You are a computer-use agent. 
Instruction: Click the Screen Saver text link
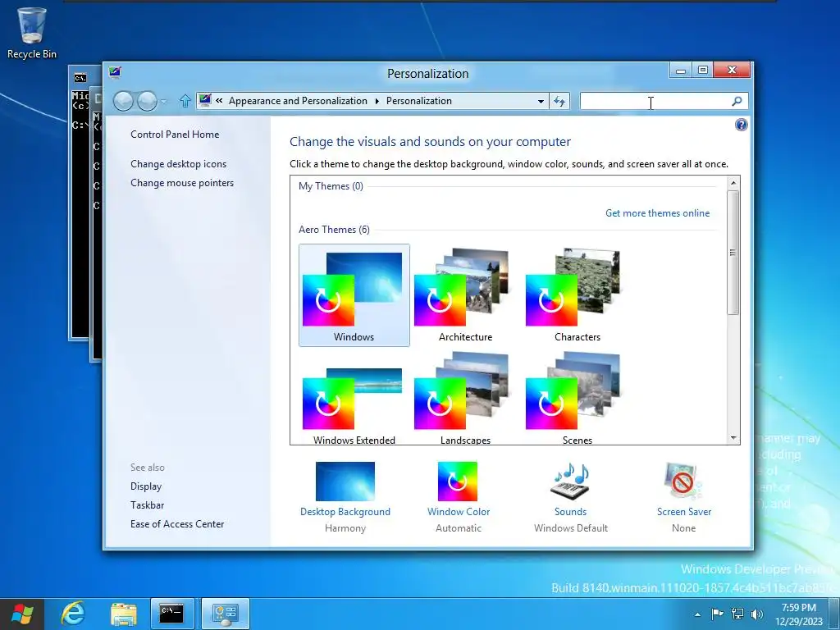684,512
